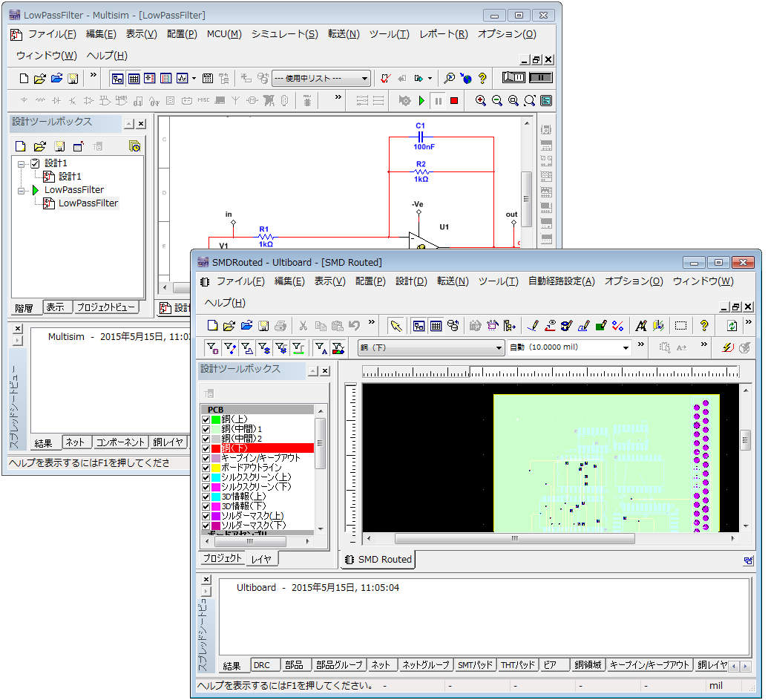Pause simulation in Multisim toolbar

[x=438, y=101]
